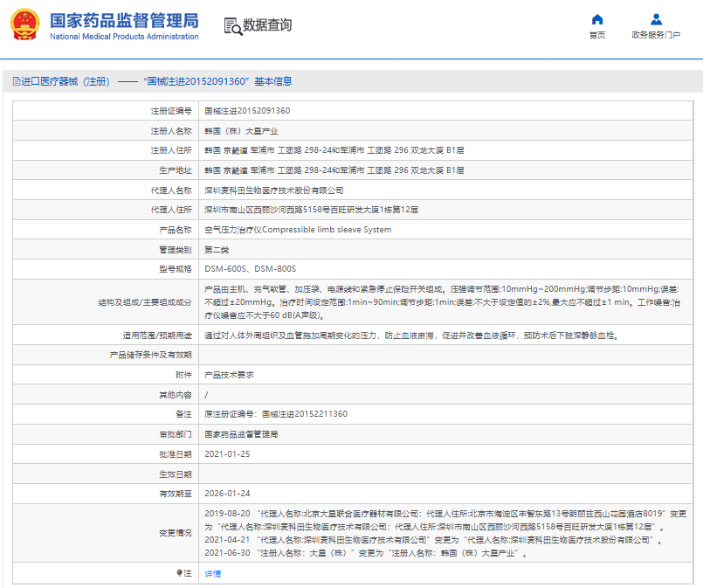703x588 pixels.
Task: Click the 2021-06-30 change record line
Action: point(366,553)
